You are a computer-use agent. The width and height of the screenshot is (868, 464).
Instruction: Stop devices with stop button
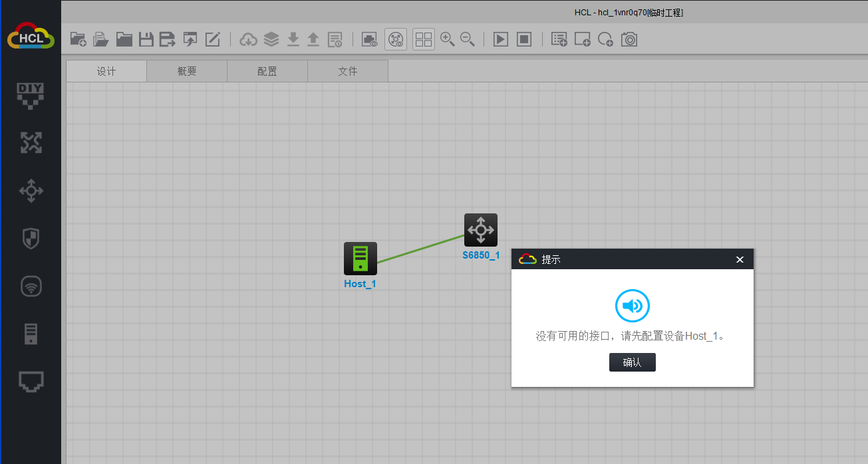point(524,39)
